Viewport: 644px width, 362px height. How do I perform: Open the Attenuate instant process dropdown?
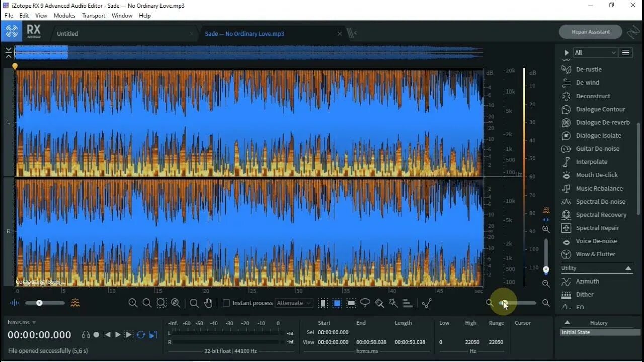(x=294, y=303)
